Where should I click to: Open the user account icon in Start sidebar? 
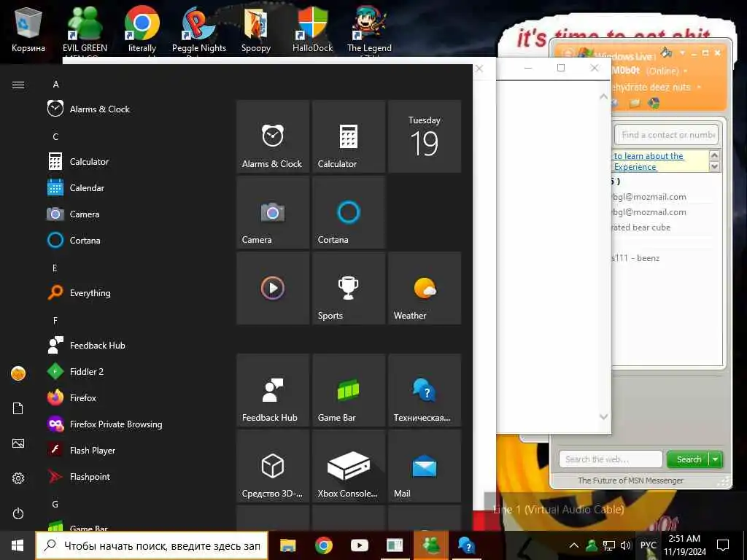(18, 373)
